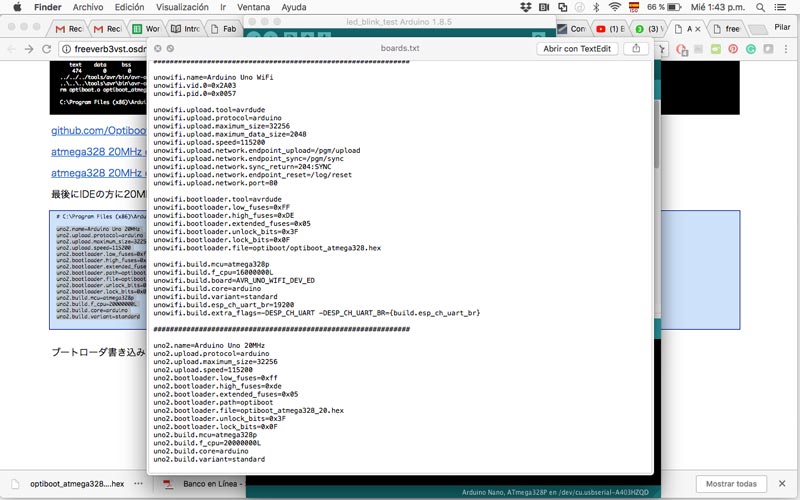Click the red extension icon with badge
This screenshot has width=800, height=500.
pyautogui.click(x=682, y=49)
